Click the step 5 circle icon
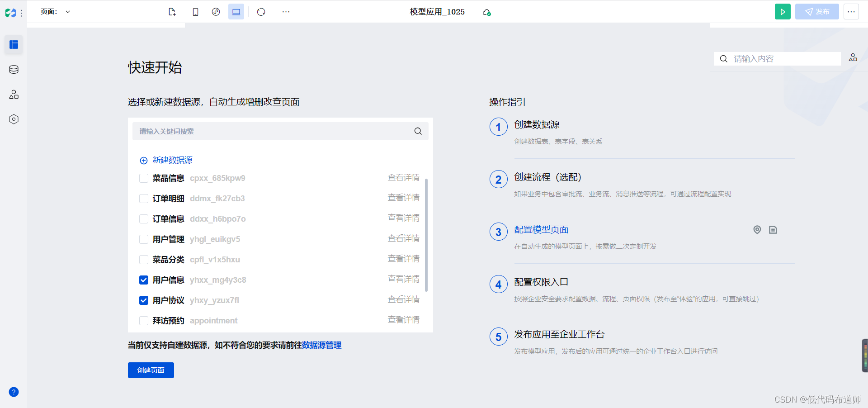This screenshot has width=868, height=408. [x=498, y=337]
